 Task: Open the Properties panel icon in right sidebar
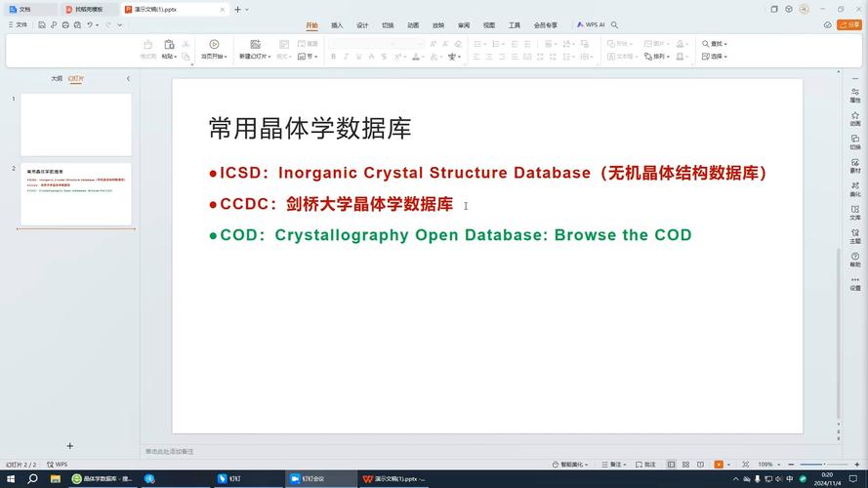coord(855,96)
